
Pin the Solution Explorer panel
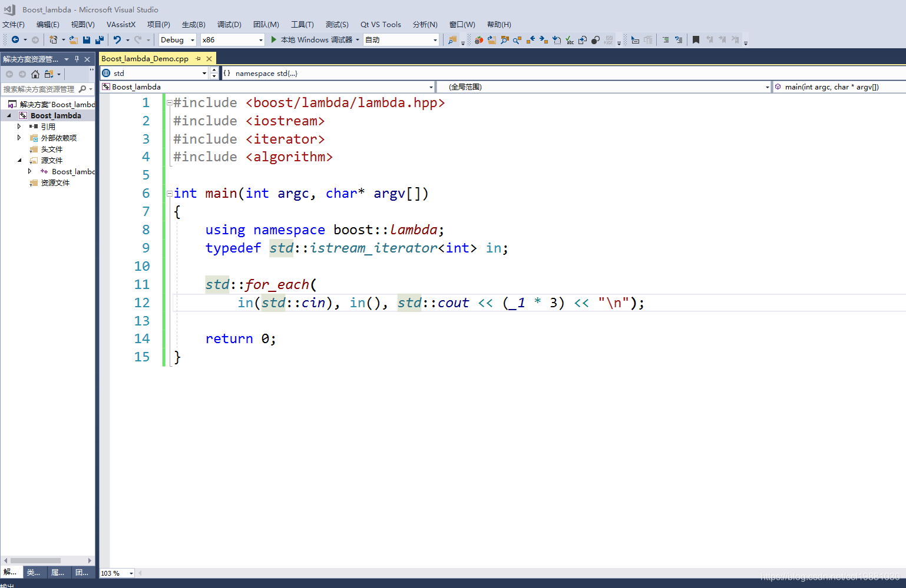pyautogui.click(x=77, y=59)
